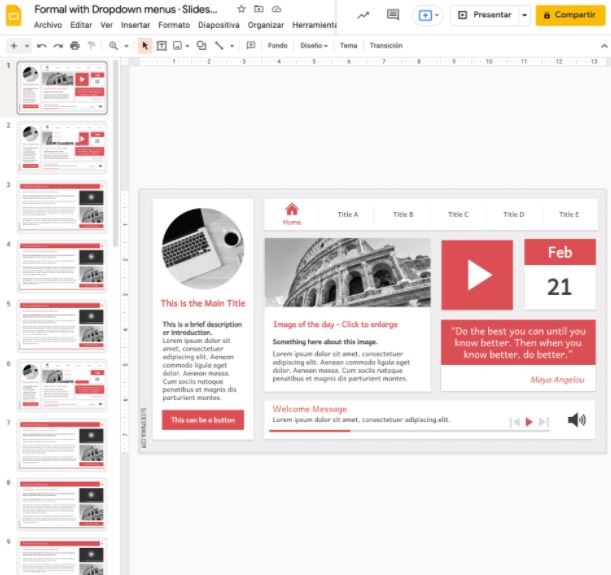Click the Transición button
The width and height of the screenshot is (611, 575).
click(386, 46)
